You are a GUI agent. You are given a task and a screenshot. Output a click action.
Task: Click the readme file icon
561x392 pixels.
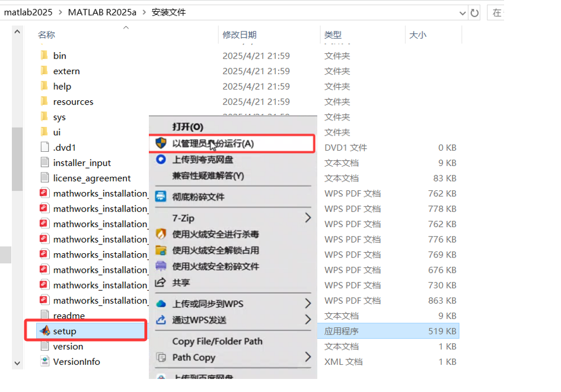click(x=44, y=315)
